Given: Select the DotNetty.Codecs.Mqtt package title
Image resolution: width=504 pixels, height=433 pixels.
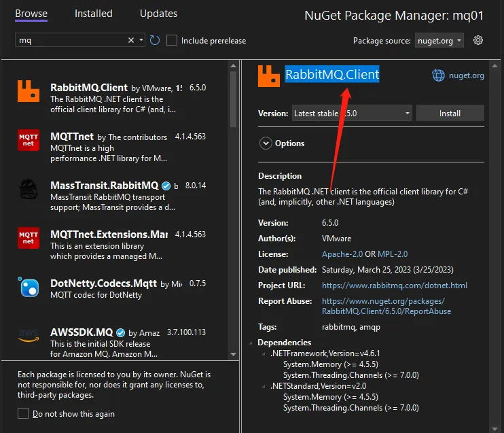Looking at the screenshot, I should click(x=103, y=283).
